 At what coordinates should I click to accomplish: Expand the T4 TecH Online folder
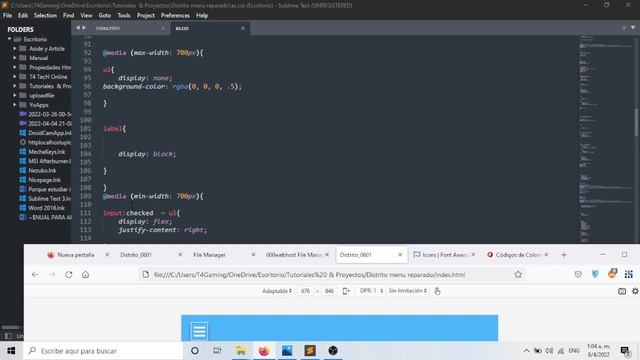pyautogui.click(x=14, y=77)
